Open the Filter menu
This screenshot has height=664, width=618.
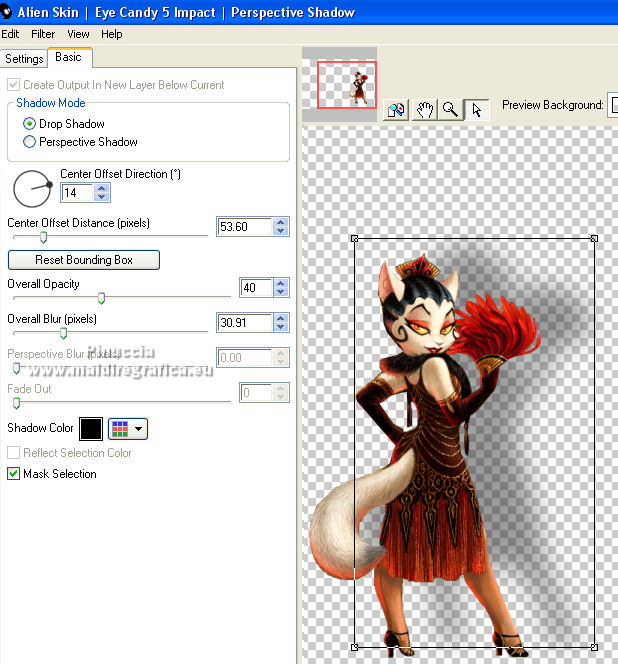(43, 34)
